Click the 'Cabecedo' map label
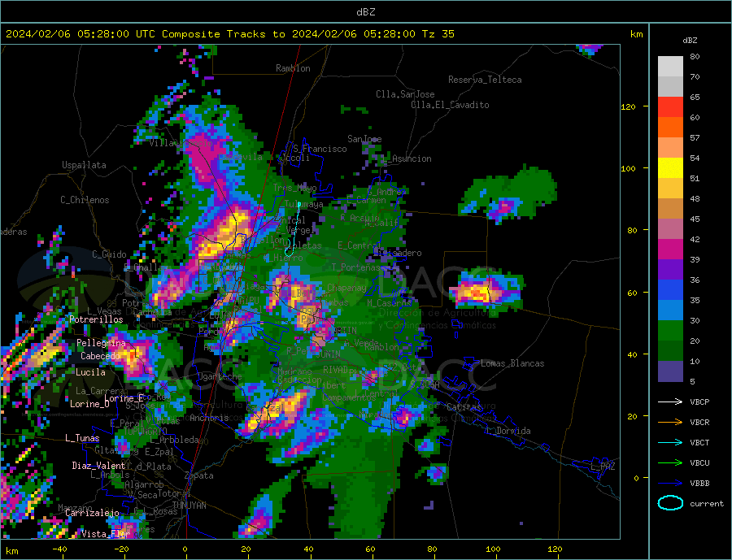Screen dimensions: 732x560 tap(100, 356)
